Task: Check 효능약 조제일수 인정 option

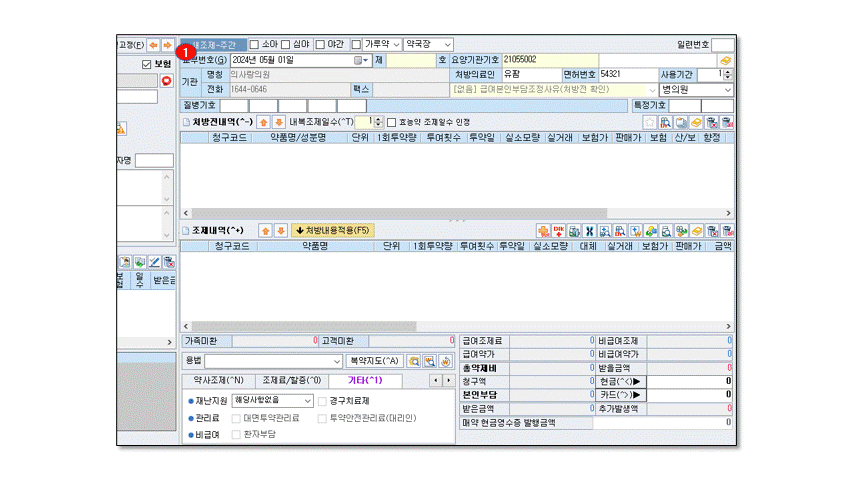Action: [x=392, y=121]
